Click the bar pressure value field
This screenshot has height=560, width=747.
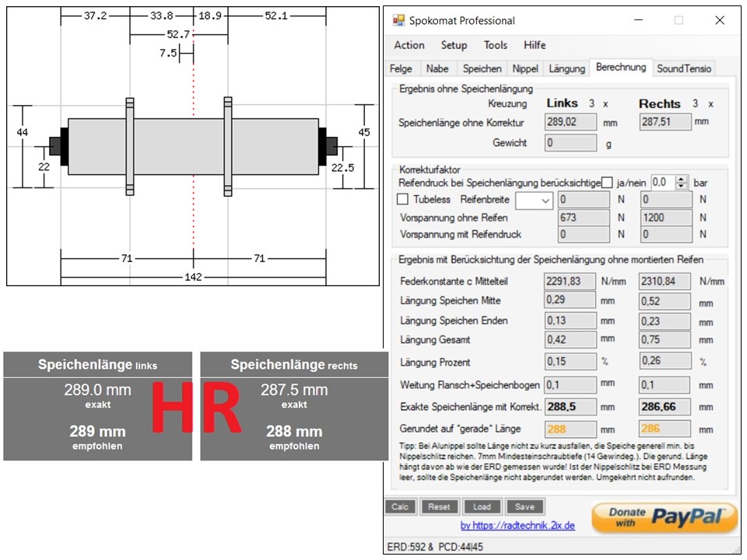[663, 182]
